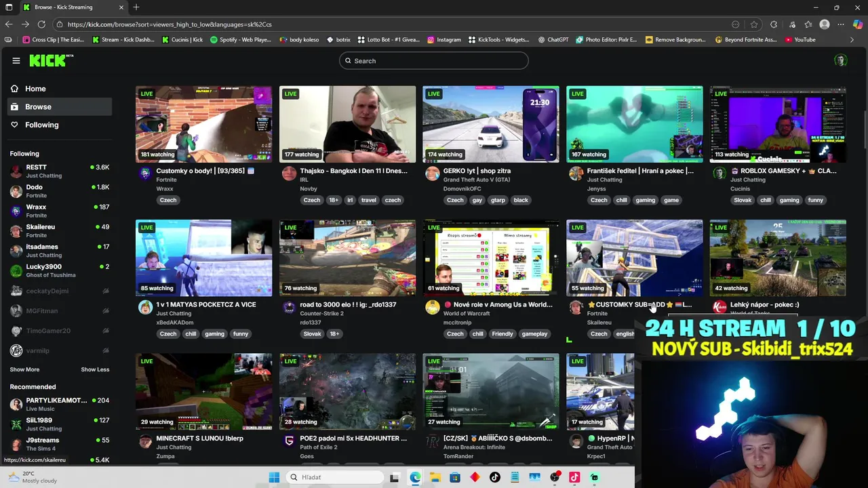Screen dimensions: 868x488
Task: Click 'Friendly' tag under Nové role stream
Action: [502, 333]
